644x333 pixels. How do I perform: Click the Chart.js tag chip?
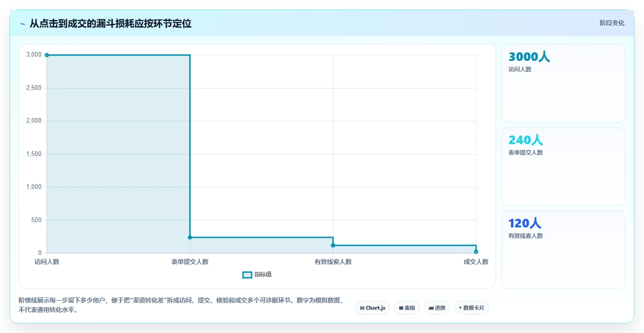pos(372,308)
